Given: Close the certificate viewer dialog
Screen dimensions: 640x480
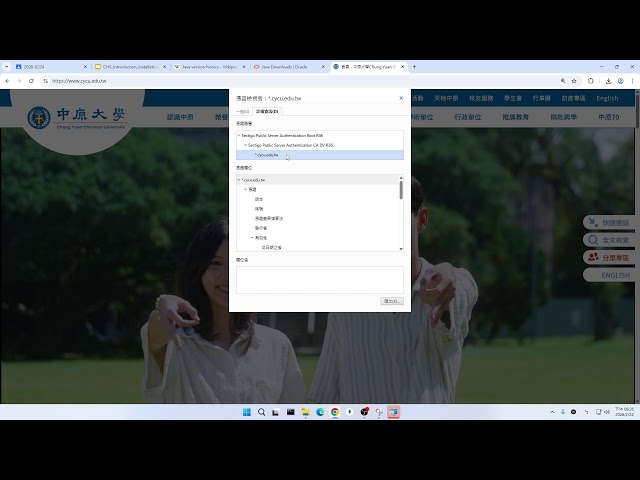Looking at the screenshot, I should pyautogui.click(x=401, y=98).
